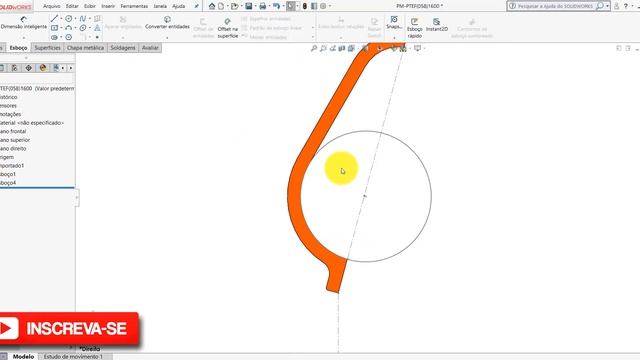
Task: Click the Dimensão inteligente tool
Action: click(x=23, y=23)
